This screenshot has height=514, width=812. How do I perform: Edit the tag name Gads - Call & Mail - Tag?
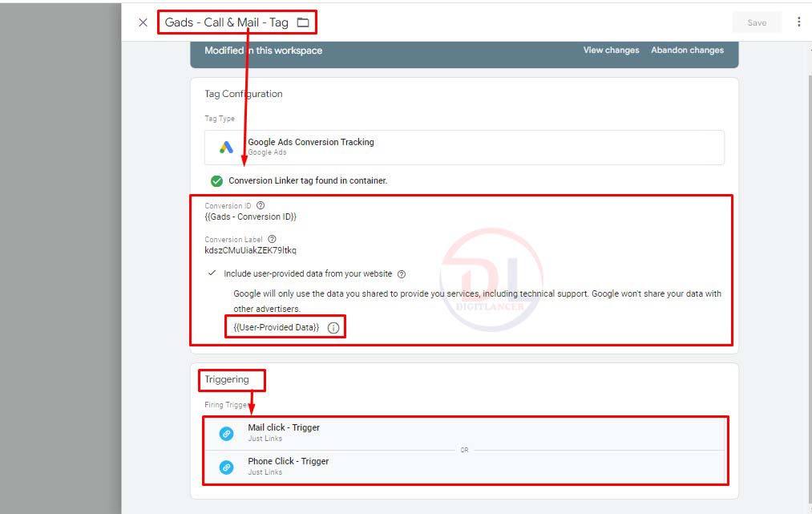tap(226, 22)
